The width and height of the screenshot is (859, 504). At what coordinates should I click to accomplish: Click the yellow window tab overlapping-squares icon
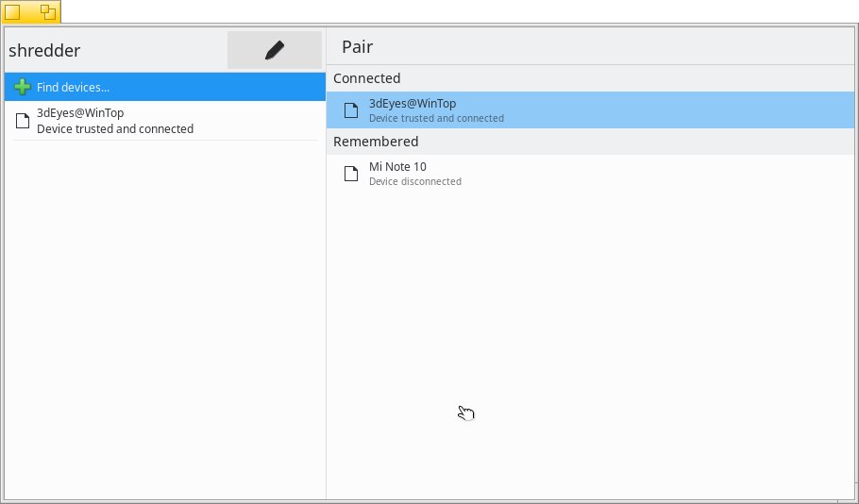48,12
